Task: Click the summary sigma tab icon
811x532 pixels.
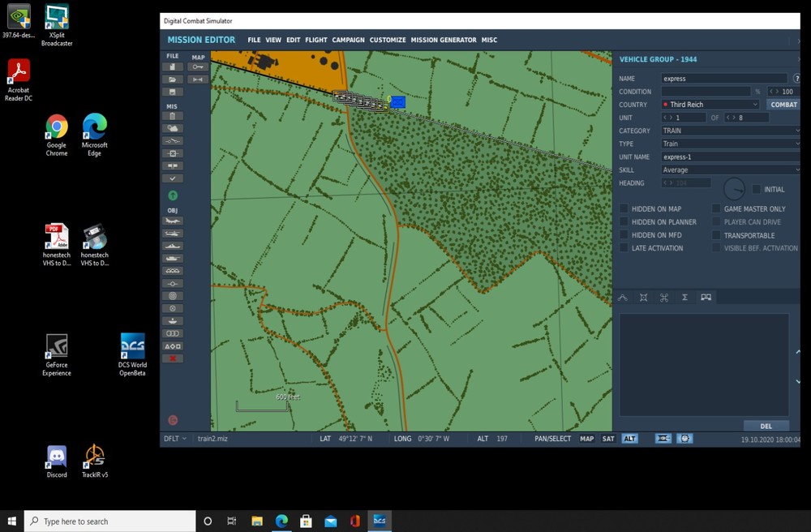Action: tap(684, 298)
